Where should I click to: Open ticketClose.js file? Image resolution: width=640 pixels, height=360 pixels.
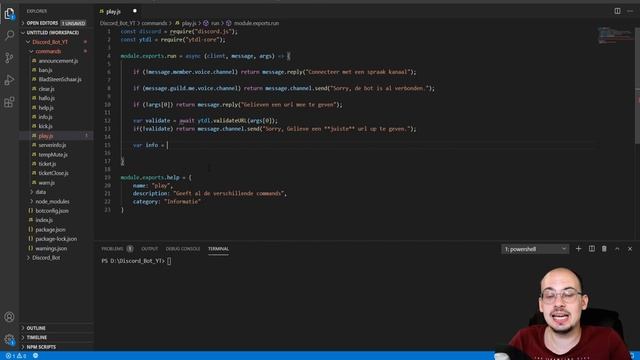point(53,173)
